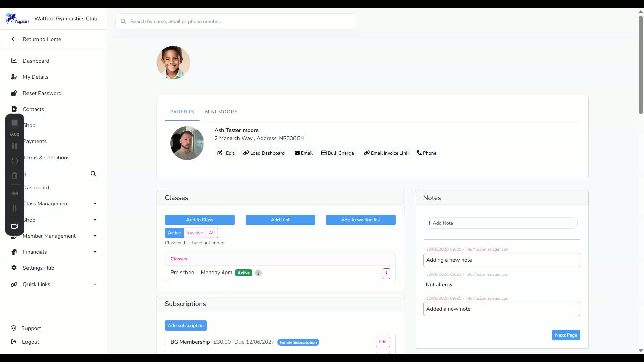Viewport: 644px width, 362px height.
Task: Pause the screen recording
Action: 15,146
